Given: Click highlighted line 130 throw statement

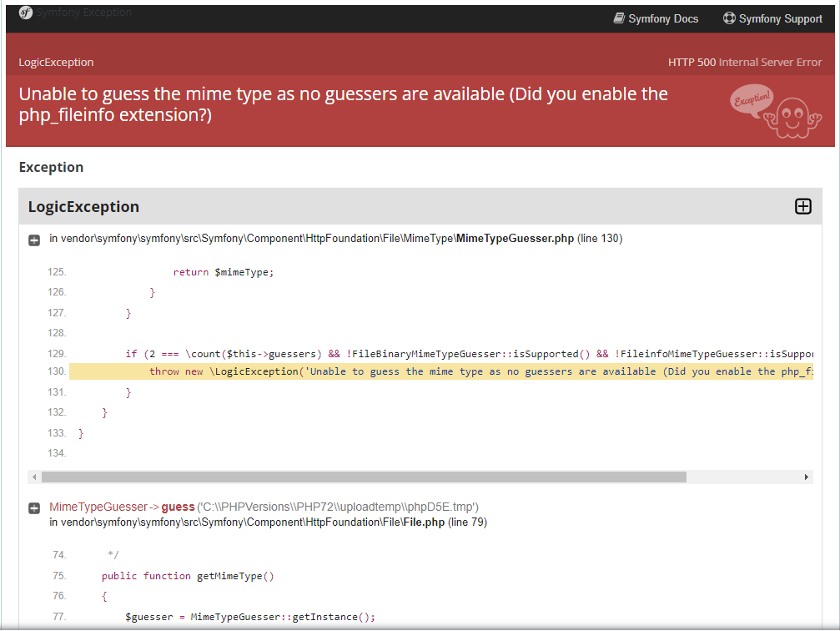Looking at the screenshot, I should point(441,371).
